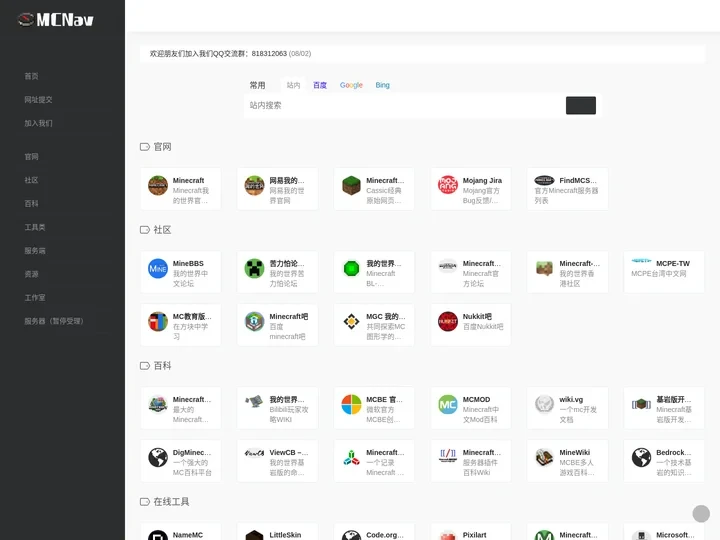The image size is (720, 540).
Task: Switch search to 百度
Action: (320, 85)
